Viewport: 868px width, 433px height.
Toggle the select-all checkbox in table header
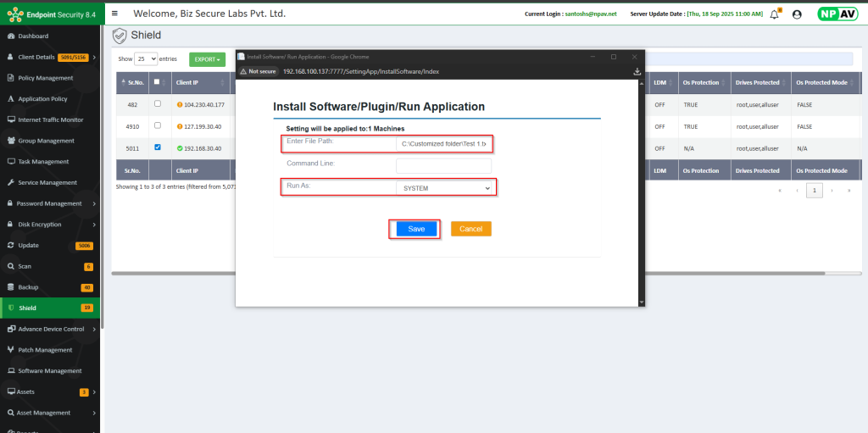click(157, 83)
